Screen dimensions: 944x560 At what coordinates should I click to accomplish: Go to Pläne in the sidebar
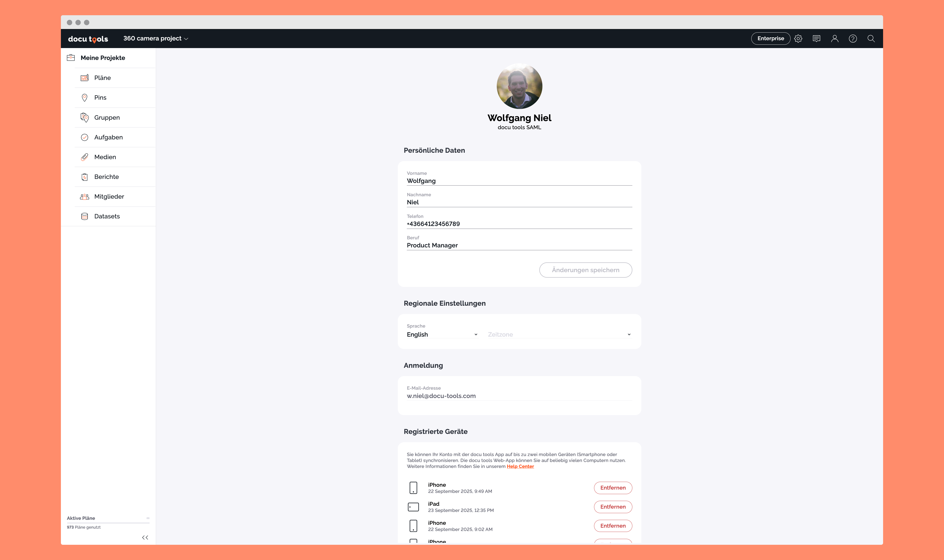[102, 78]
